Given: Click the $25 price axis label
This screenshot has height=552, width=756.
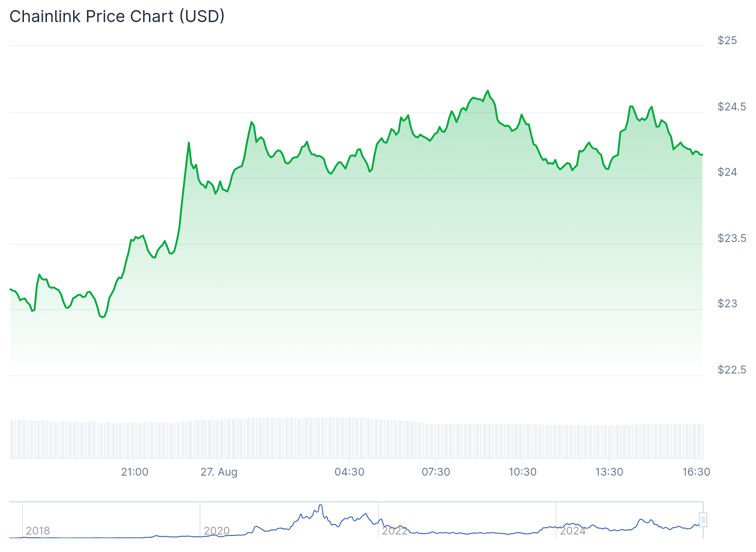Looking at the screenshot, I should (x=727, y=41).
